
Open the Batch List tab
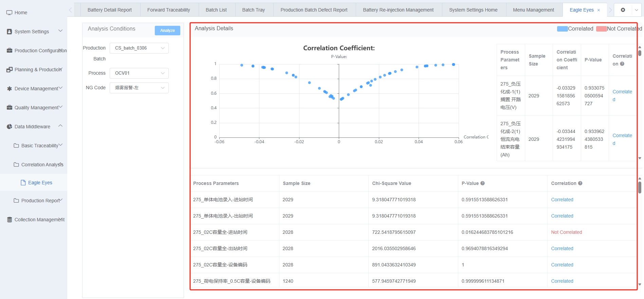[x=216, y=10]
